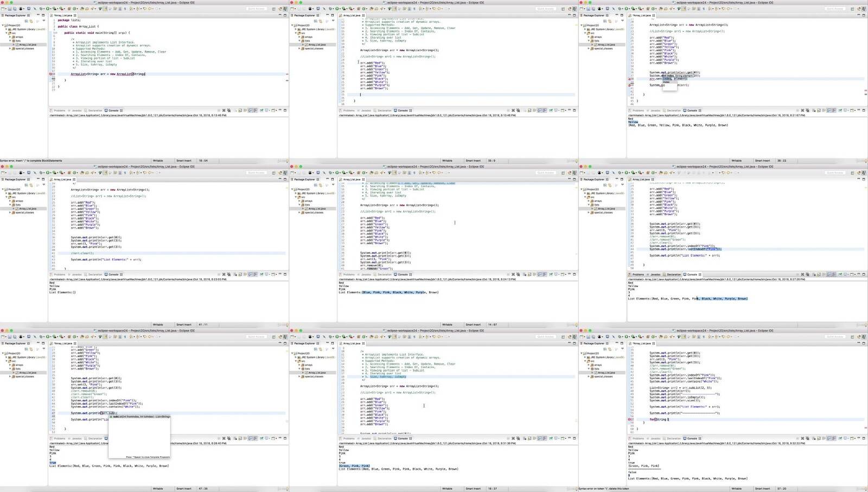Viewport: 868px width, 492px height.
Task: Toggle Link with Editor in the bottom-left window
Action: tap(31, 348)
